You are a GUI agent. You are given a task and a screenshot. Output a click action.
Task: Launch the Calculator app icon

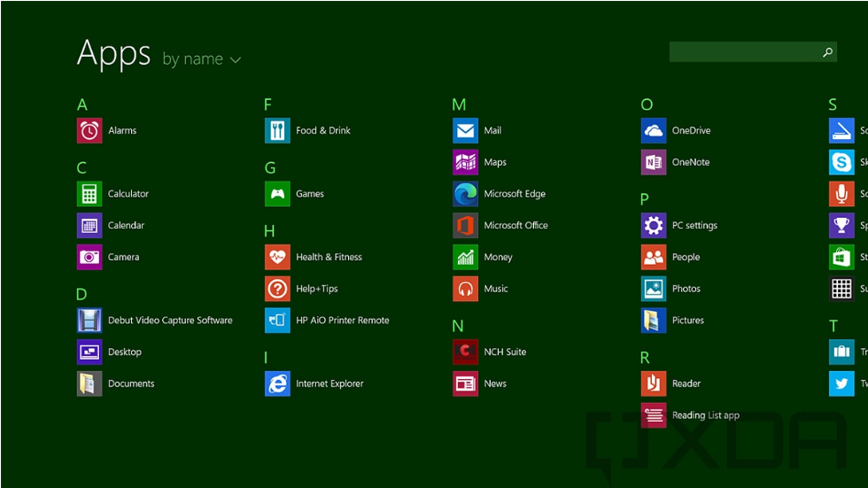pyautogui.click(x=89, y=194)
